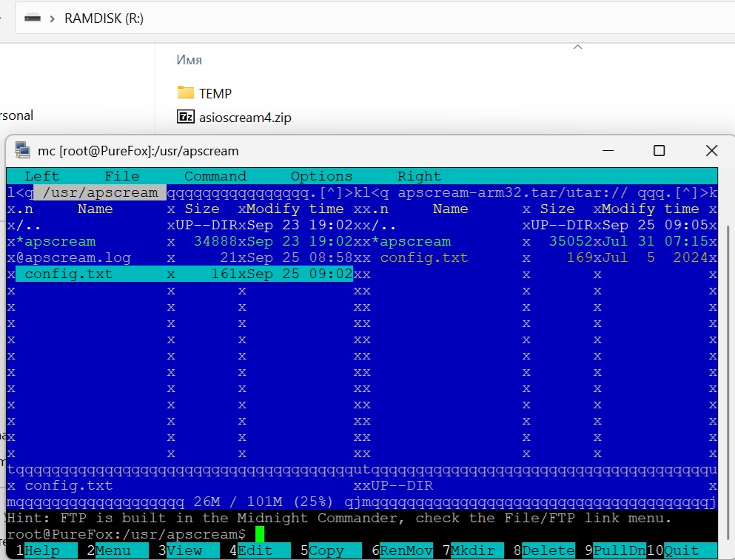Screen dimensions: 735x560
Task: Click the asioscream4.zip archive icon
Action: point(185,117)
